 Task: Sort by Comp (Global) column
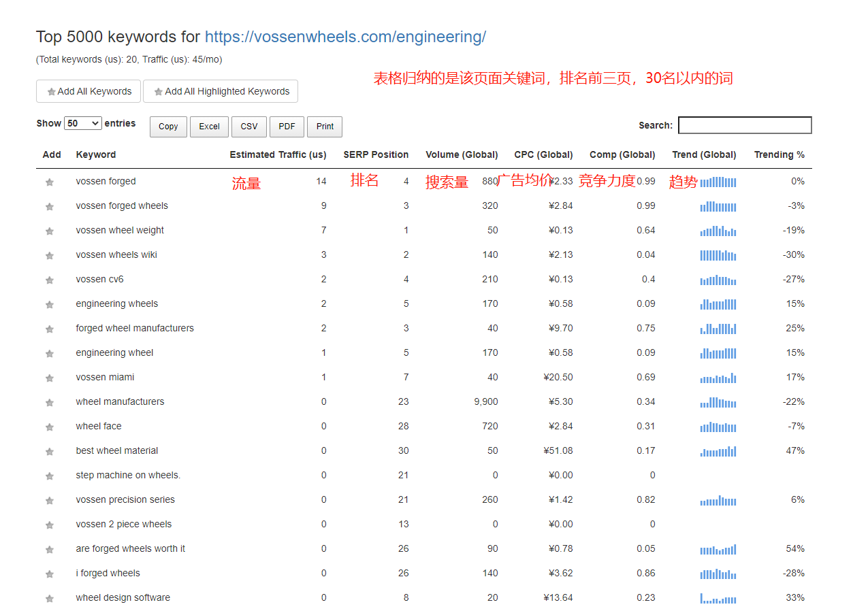point(622,154)
